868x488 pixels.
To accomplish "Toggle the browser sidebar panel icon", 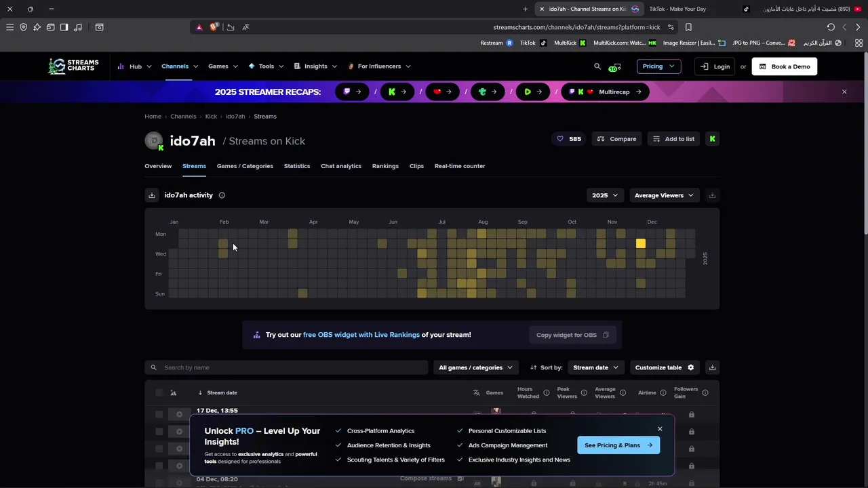I will 64,27.
